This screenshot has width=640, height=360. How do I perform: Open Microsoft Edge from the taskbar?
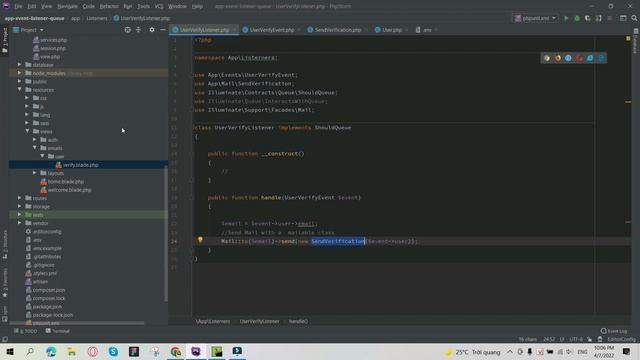tap(51, 351)
